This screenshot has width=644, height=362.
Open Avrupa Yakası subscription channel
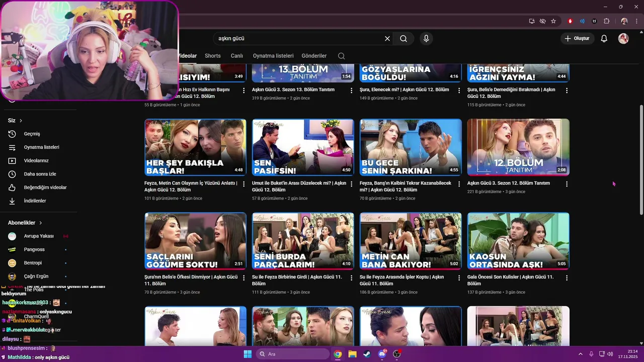(38, 236)
